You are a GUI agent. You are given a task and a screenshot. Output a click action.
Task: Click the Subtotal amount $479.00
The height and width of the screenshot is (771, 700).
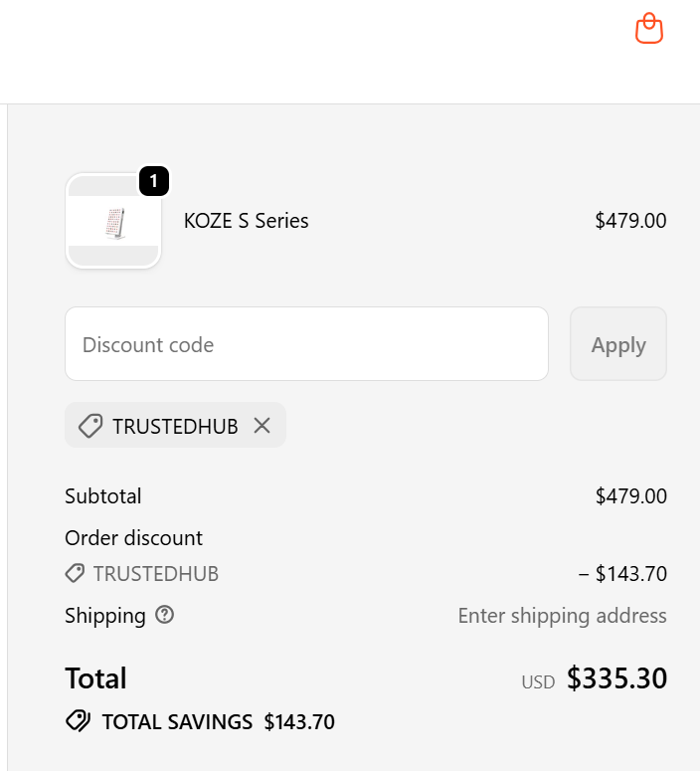tap(630, 495)
